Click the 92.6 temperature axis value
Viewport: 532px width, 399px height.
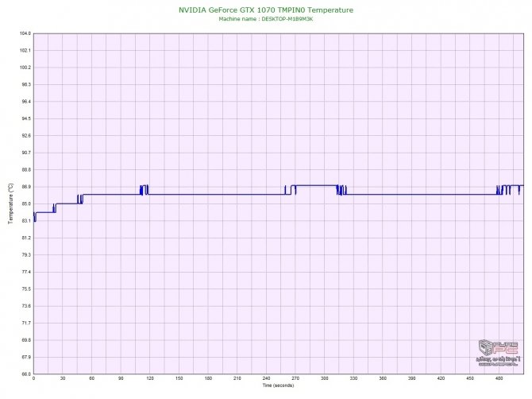26,135
